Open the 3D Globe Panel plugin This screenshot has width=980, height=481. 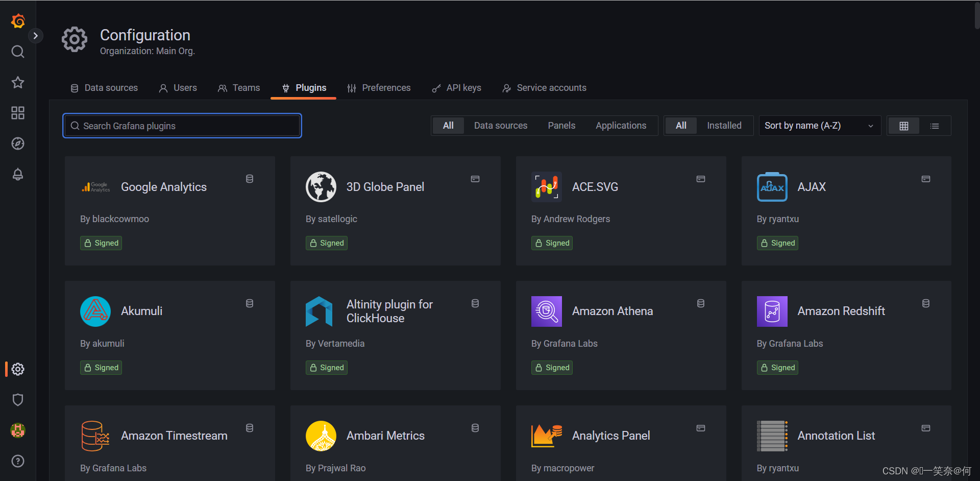[396, 211]
